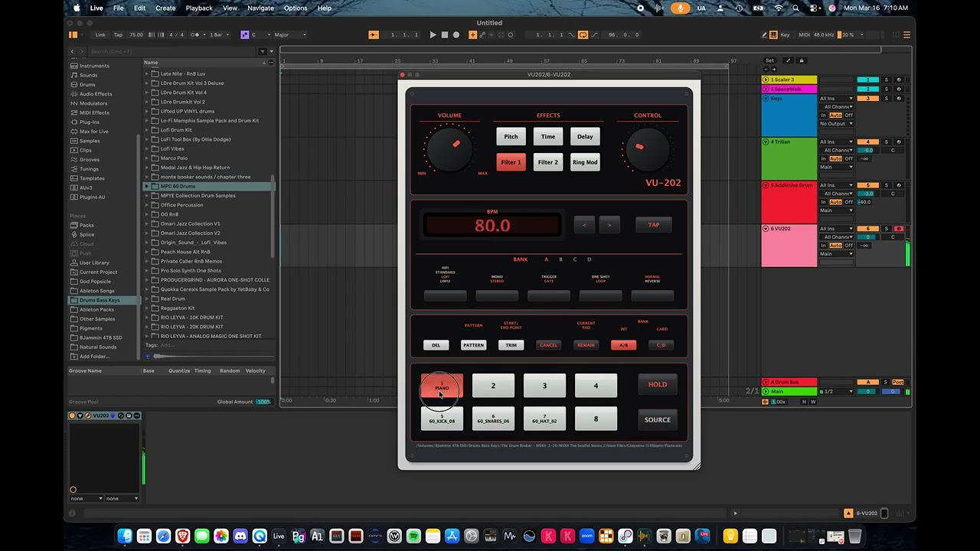Open Audio Effects category in browser
Image resolution: width=980 pixels, height=551 pixels.
[x=96, y=94]
